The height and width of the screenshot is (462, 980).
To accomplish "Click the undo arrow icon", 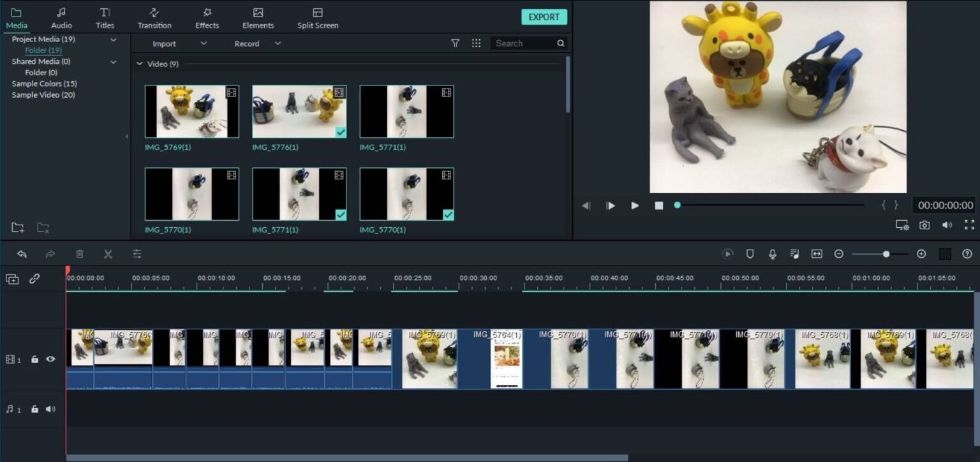I will tap(22, 253).
